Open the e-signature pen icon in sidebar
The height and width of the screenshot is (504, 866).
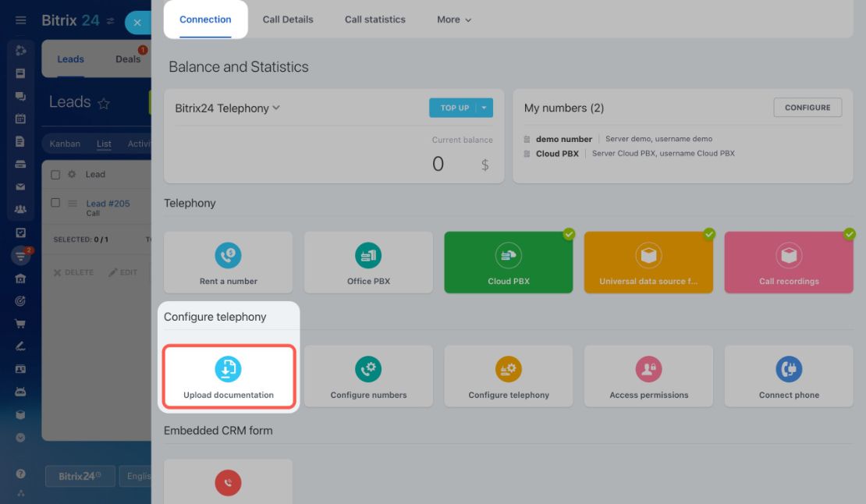coord(20,346)
